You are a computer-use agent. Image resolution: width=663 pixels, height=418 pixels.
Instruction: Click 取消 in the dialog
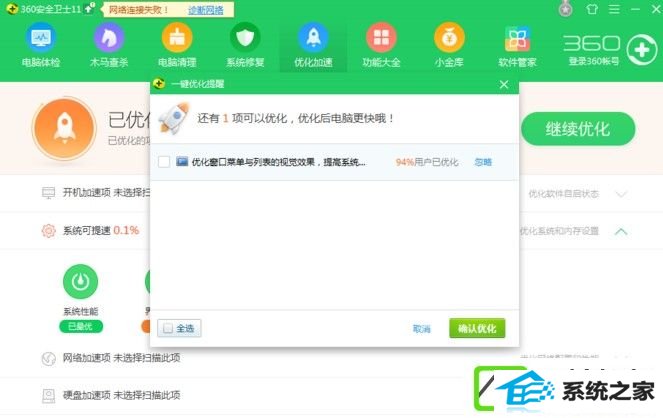(x=422, y=328)
